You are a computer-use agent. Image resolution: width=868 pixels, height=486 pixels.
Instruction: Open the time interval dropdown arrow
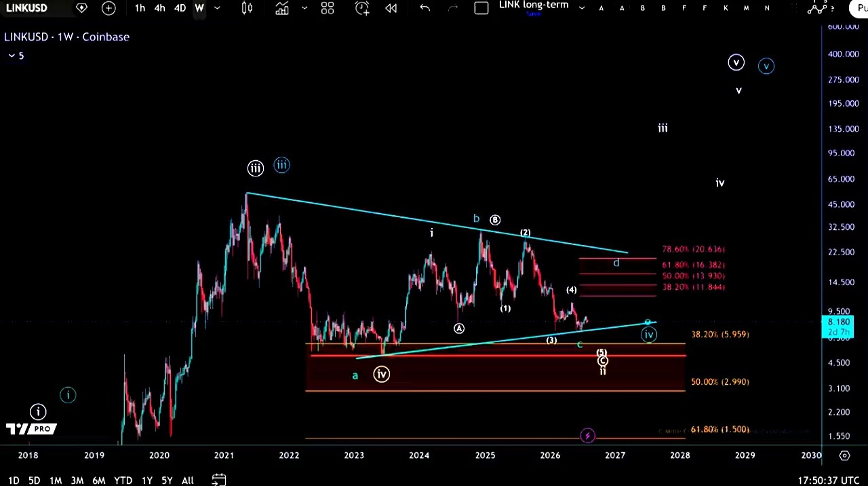click(x=217, y=8)
